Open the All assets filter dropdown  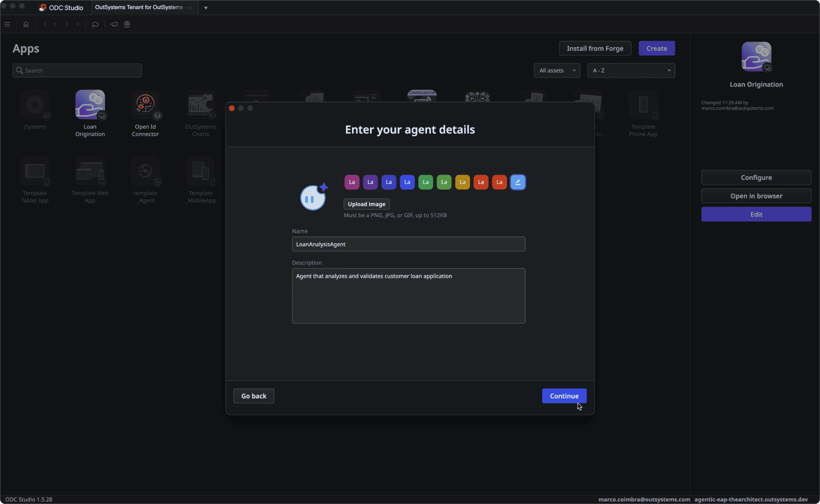pyautogui.click(x=556, y=70)
